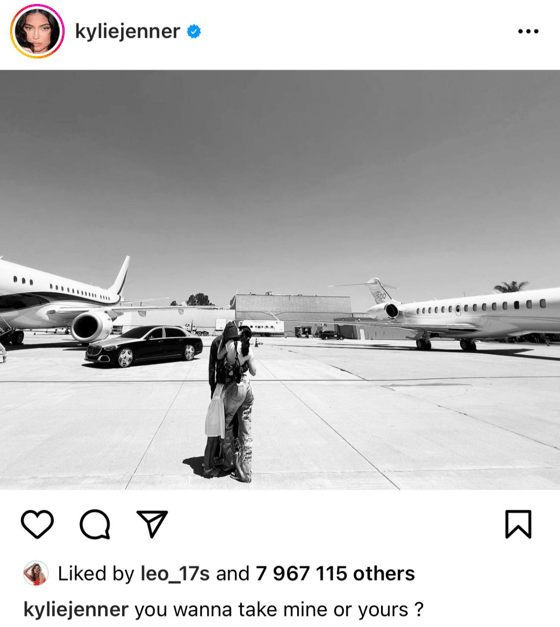Image resolution: width=560 pixels, height=627 pixels.
Task: Open kyliejenner username in the caption
Action: click(x=76, y=610)
